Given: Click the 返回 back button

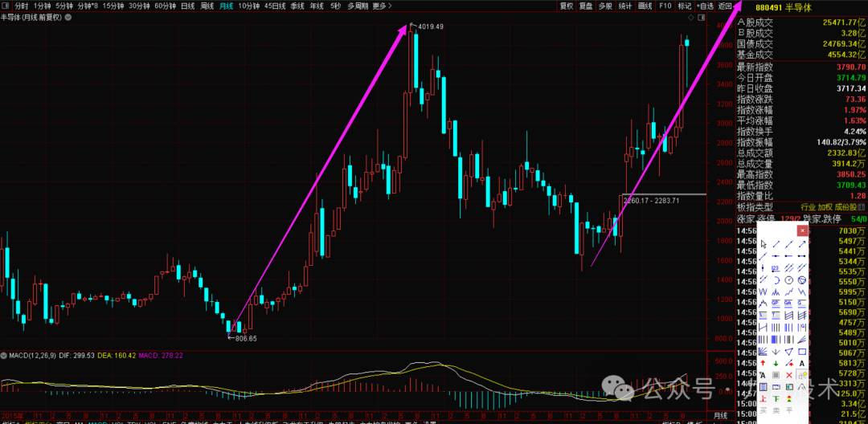Looking at the screenshot, I should pos(725,6).
